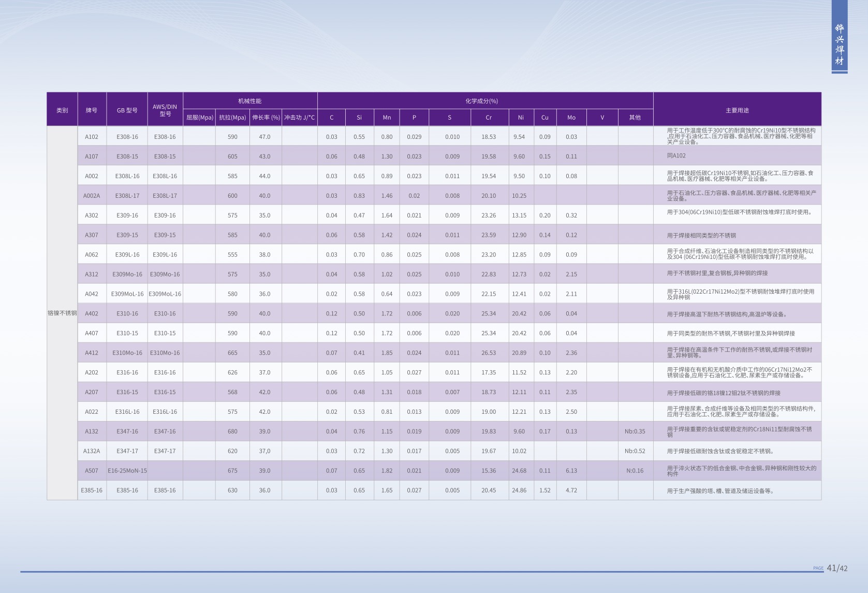Select the 类别 column header

(x=62, y=110)
